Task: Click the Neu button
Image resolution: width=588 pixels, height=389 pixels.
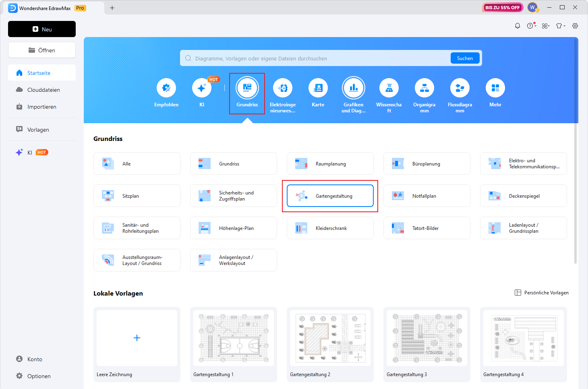Action: (x=42, y=29)
